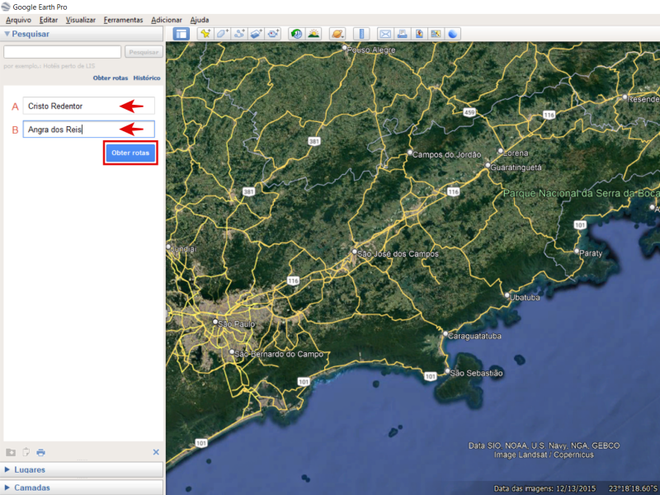Open the planet switcher (Saturn) icon
The width and height of the screenshot is (660, 495).
coord(338,34)
